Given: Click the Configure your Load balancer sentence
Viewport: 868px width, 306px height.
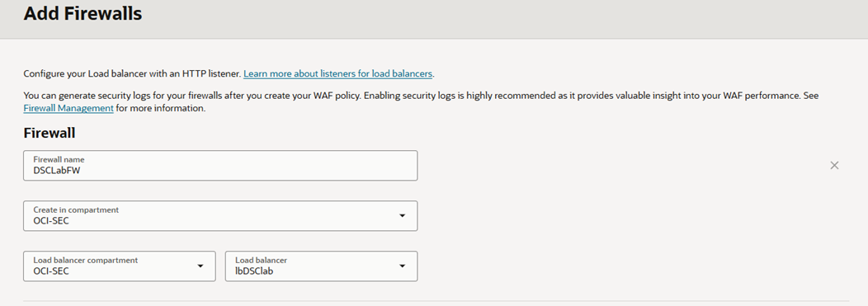Looking at the screenshot, I should tap(132, 73).
